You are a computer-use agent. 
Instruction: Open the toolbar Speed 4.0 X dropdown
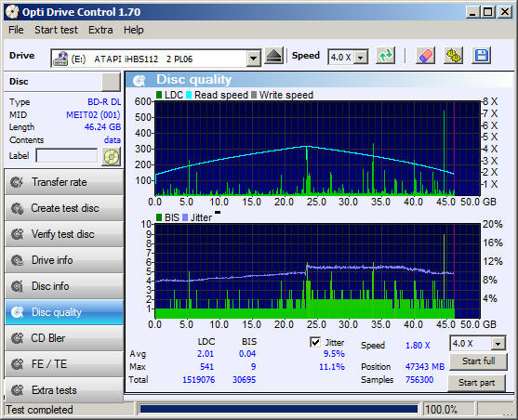click(x=361, y=58)
